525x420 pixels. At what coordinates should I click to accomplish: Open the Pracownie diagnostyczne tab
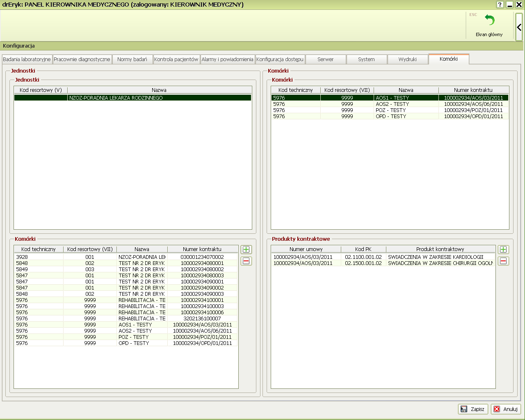coord(82,59)
